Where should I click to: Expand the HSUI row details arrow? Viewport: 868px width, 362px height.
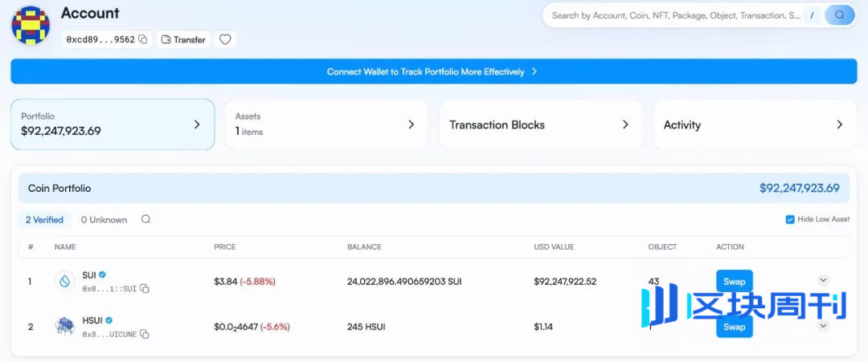coord(823,326)
